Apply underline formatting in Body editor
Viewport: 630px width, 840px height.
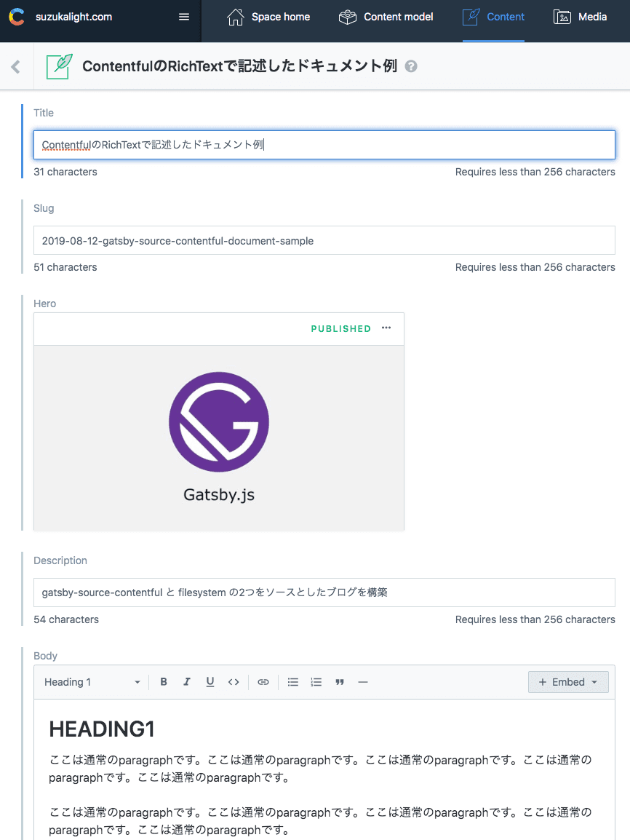click(x=210, y=682)
